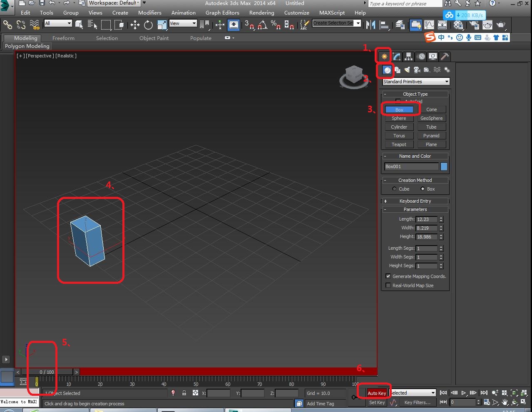Open the Modifiers menu
This screenshot has height=412, width=532.
(150, 12)
